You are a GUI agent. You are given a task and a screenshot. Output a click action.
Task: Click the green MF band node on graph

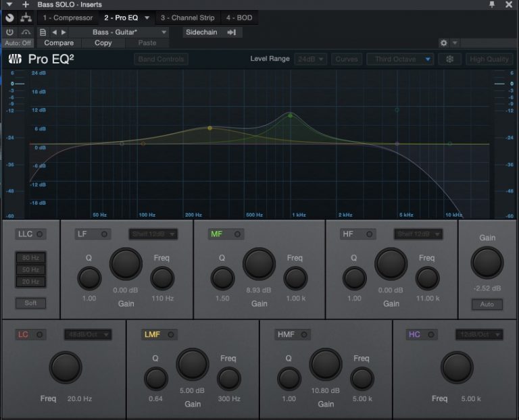click(291, 115)
